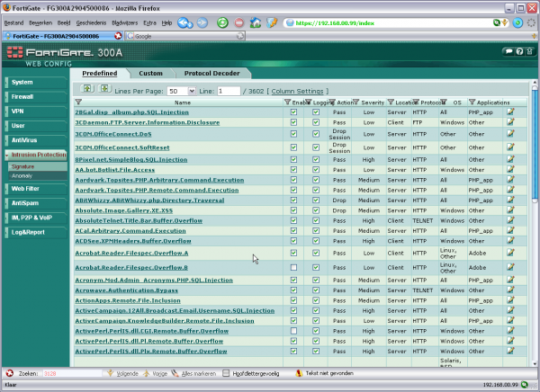Open the 3COM.OfficeConnect.SoftReset signature link
The image size is (540, 392).
click(x=122, y=147)
